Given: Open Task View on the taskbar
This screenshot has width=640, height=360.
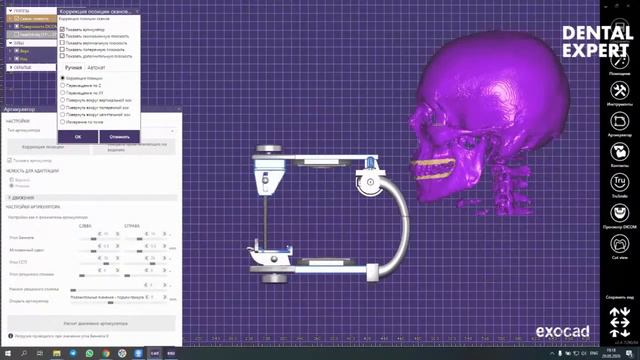Looking at the screenshot, I should click(40, 353).
